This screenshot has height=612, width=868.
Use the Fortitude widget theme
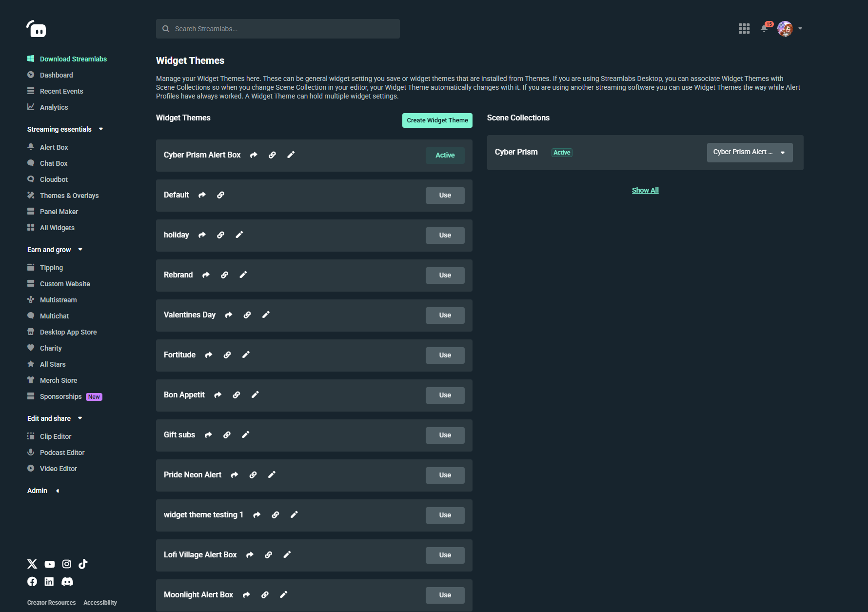(445, 355)
